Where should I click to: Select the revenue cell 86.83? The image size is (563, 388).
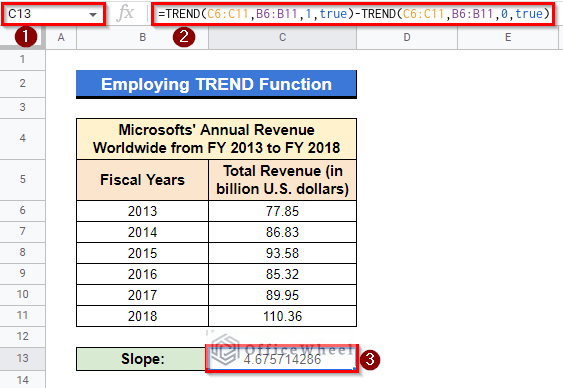pyautogui.click(x=283, y=232)
